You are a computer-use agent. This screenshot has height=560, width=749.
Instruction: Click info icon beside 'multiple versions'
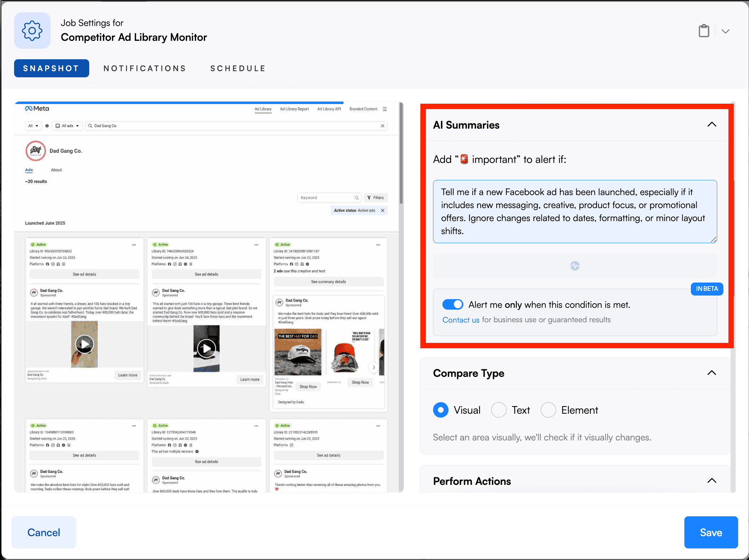[197, 451]
